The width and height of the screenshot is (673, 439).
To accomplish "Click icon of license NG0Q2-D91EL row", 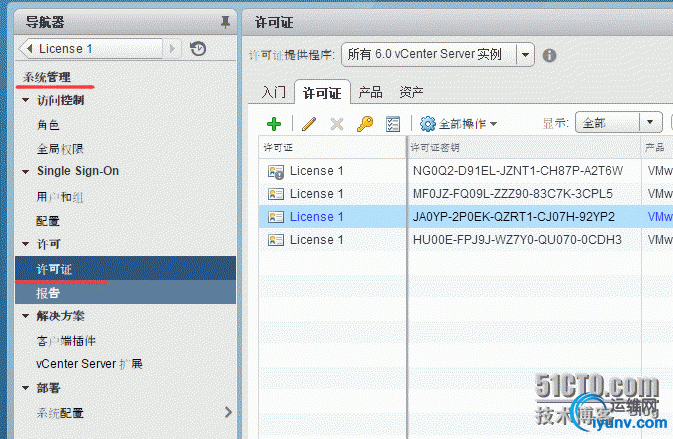I will (276, 171).
